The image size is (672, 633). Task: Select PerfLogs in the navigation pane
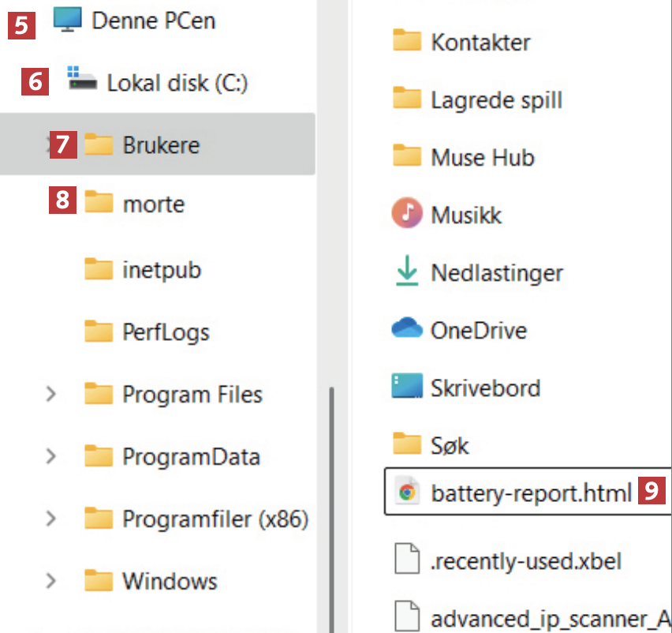[x=166, y=331]
